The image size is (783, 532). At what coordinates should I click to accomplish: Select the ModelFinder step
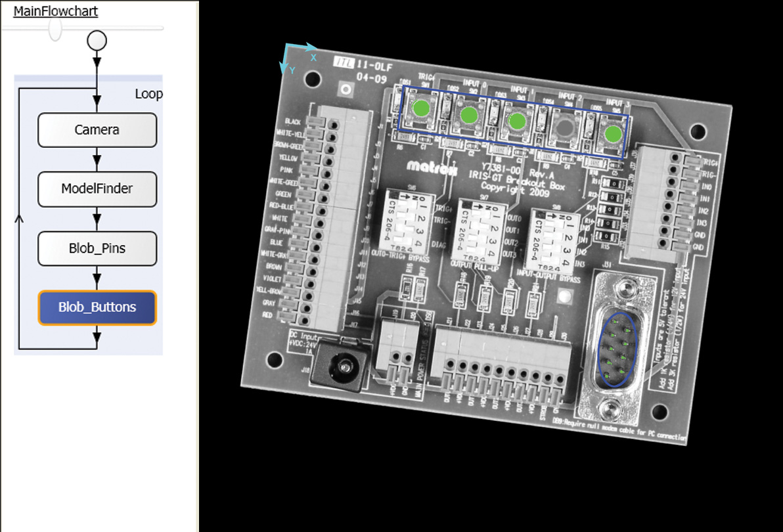tap(97, 188)
